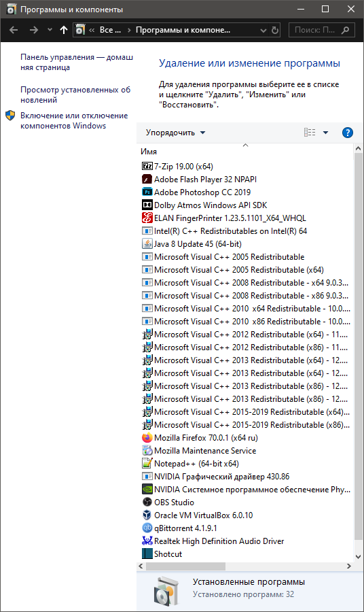The width and height of the screenshot is (364, 612).
Task: Click the scroll up arrow button
Action: pos(358,149)
